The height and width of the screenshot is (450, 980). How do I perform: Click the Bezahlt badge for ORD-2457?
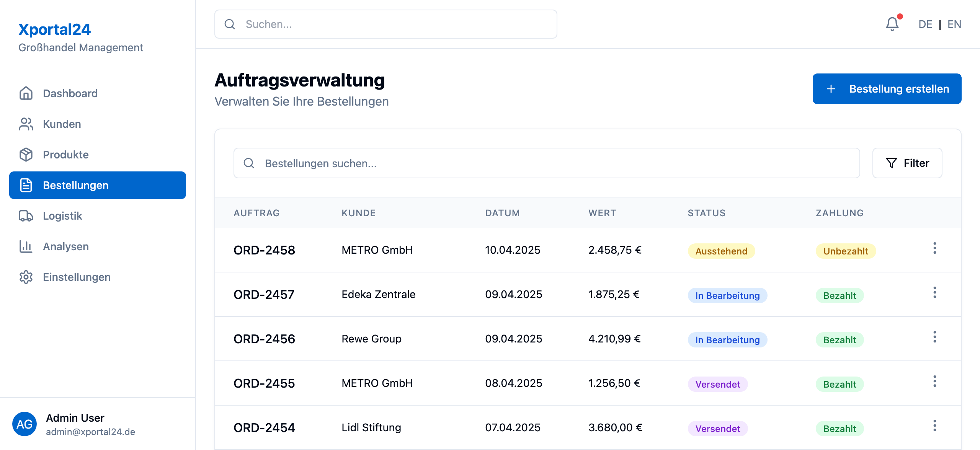840,295
